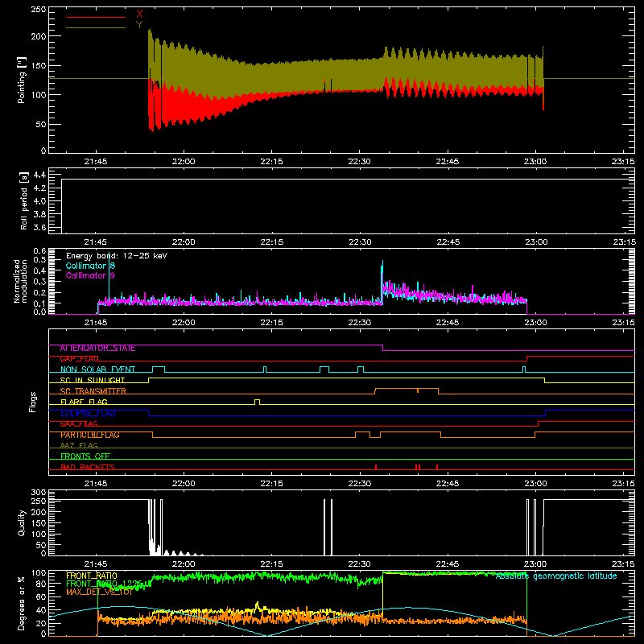Click the GAP_FLAG label
This screenshot has width=644, height=644.
point(79,359)
